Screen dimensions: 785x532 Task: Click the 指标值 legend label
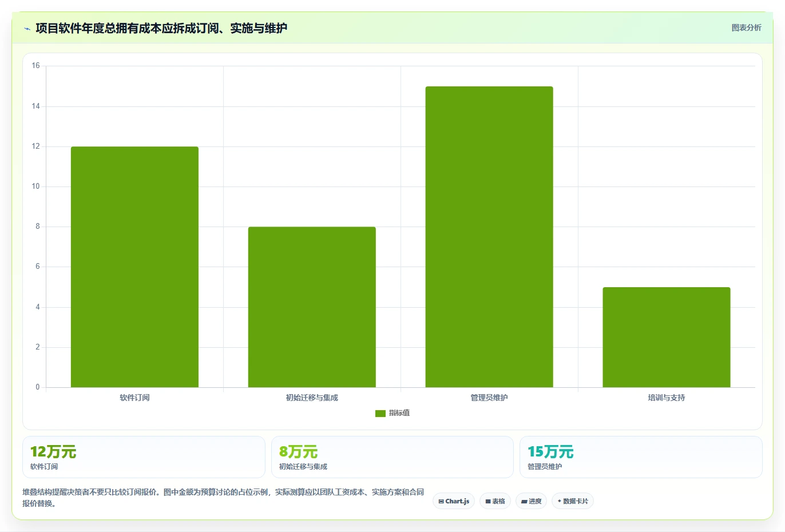pos(399,413)
